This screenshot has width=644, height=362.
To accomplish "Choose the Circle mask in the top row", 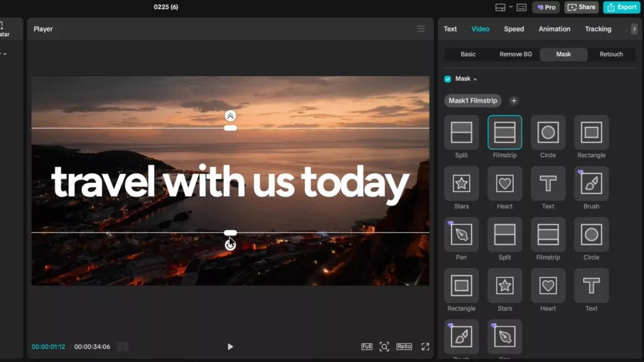I will coord(548,133).
